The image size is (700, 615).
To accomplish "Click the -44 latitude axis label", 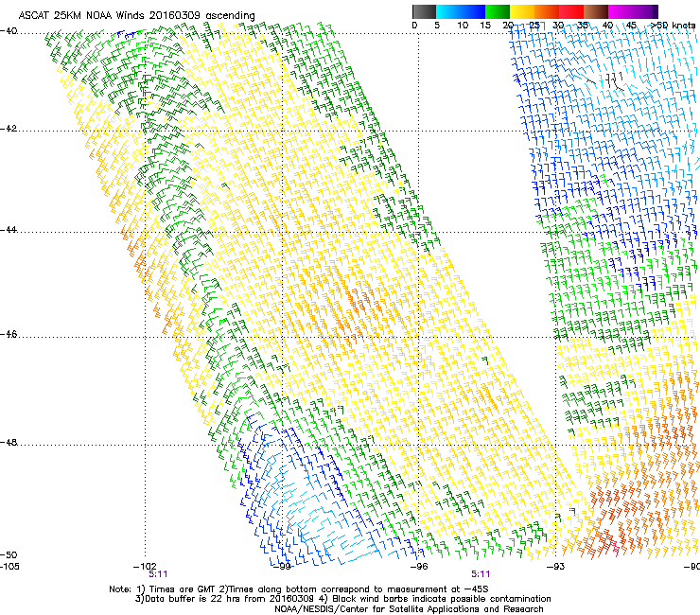I will pyautogui.click(x=9, y=230).
